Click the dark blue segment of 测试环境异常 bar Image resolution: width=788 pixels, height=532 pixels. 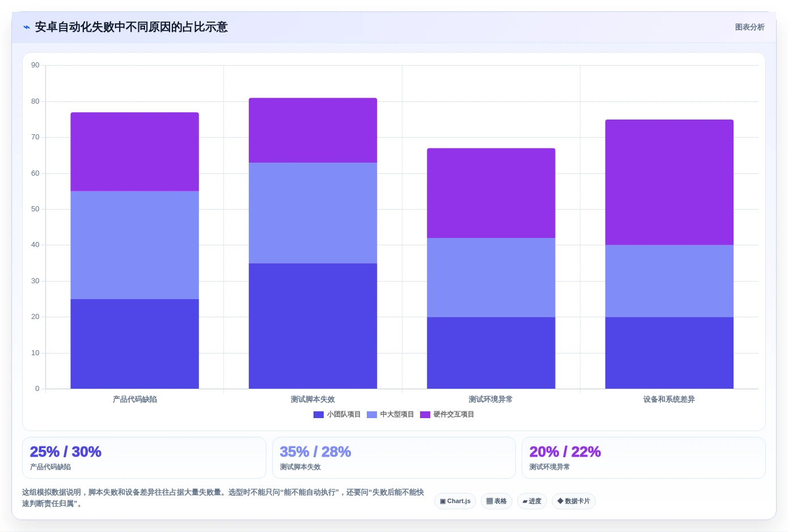click(x=491, y=353)
